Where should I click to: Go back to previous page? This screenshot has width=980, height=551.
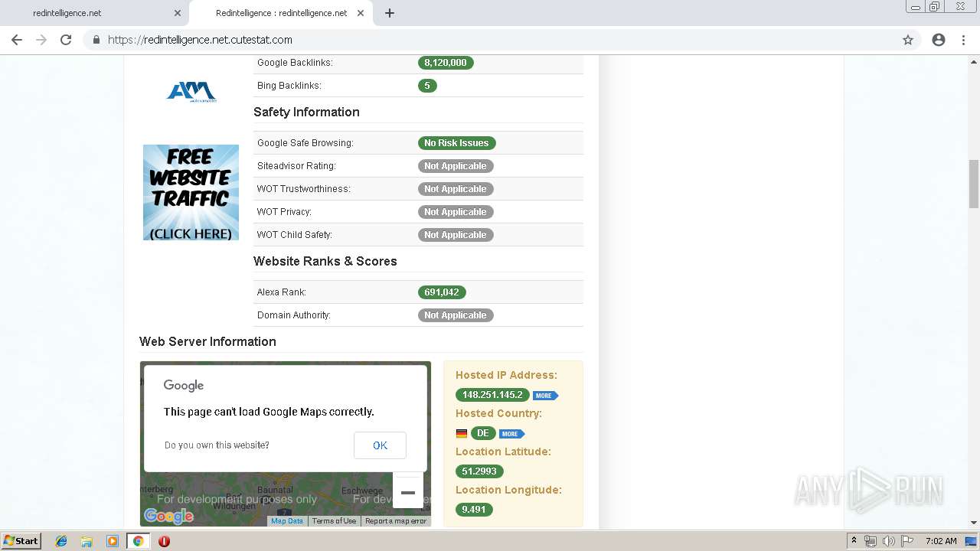pos(17,40)
